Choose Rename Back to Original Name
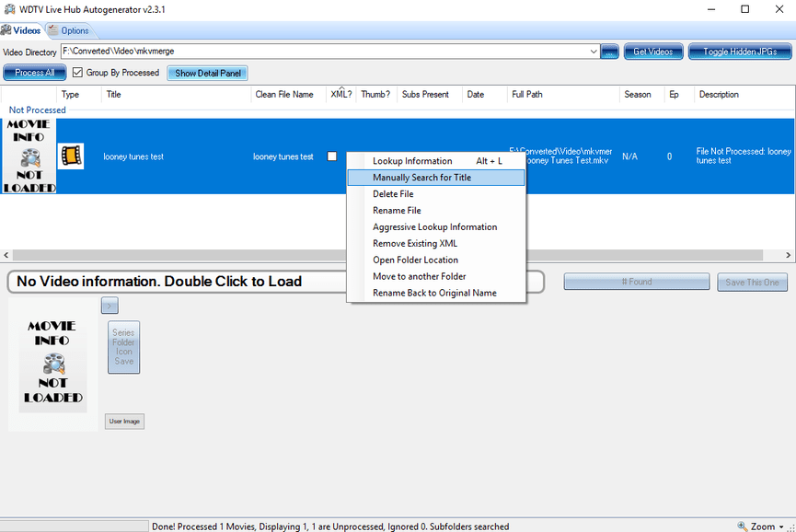This screenshot has height=532, width=796. coord(436,293)
